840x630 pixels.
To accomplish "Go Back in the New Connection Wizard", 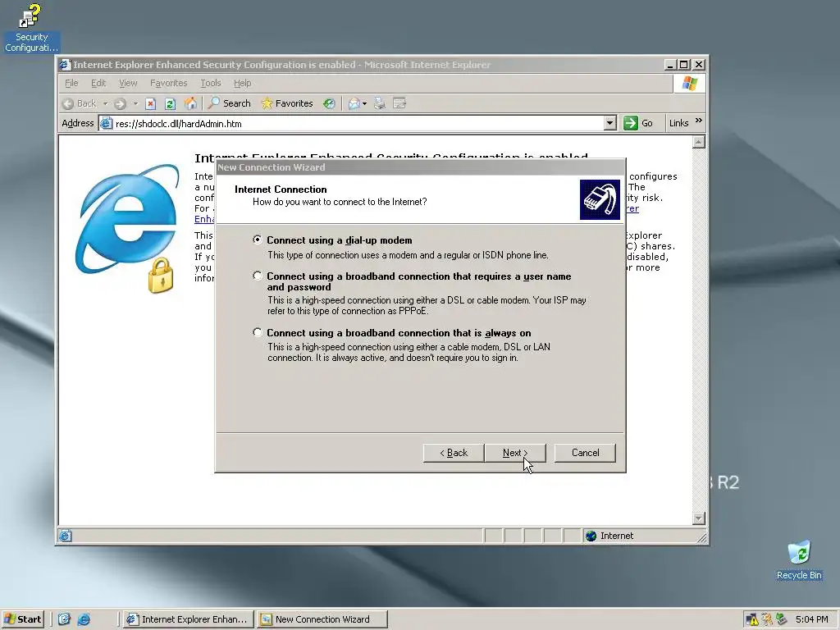I will pyautogui.click(x=454, y=453).
